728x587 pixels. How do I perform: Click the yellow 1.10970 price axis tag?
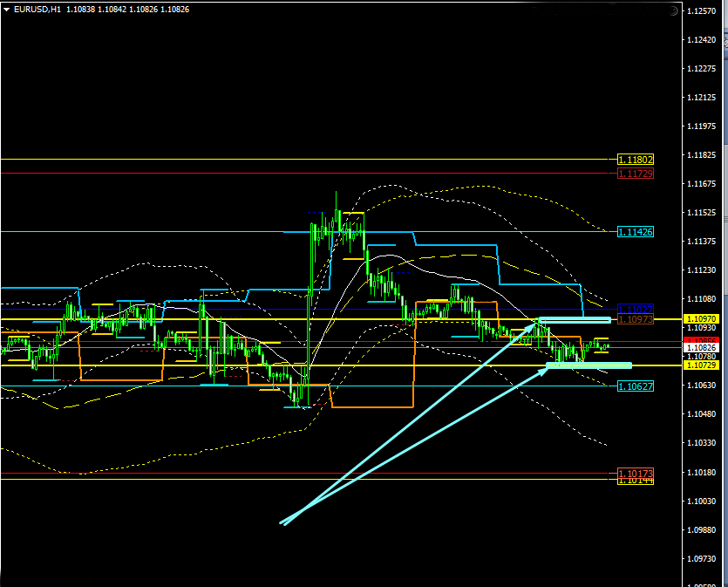click(x=702, y=319)
